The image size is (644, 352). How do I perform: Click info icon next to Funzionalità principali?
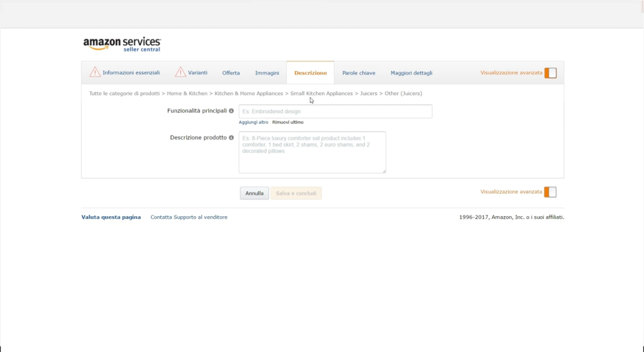(231, 111)
